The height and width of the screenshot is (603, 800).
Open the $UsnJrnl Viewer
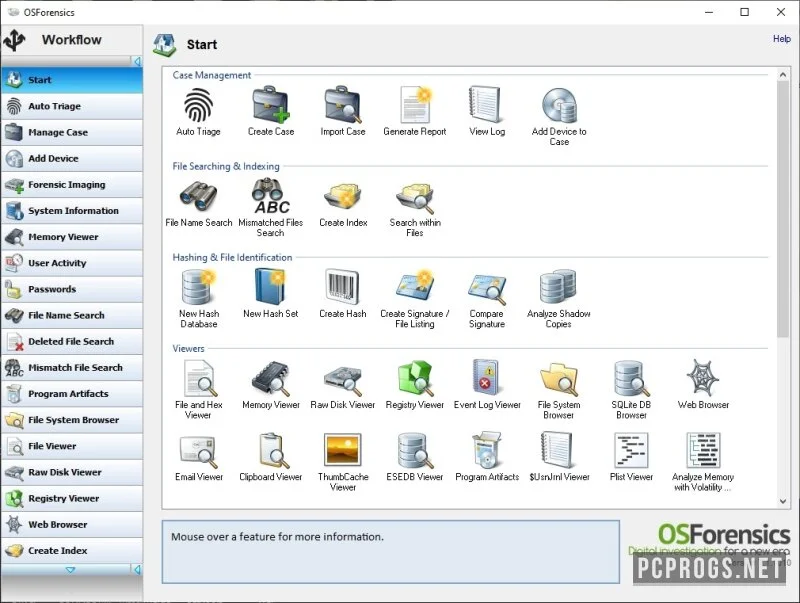coord(558,449)
